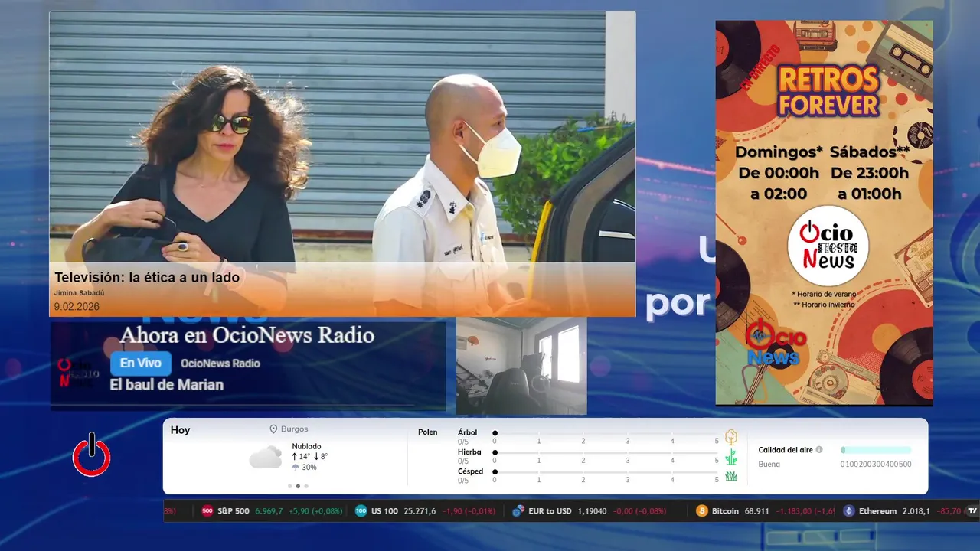The width and height of the screenshot is (980, 551).
Task: Click the Sábados schedule text on poster
Action: click(x=869, y=173)
